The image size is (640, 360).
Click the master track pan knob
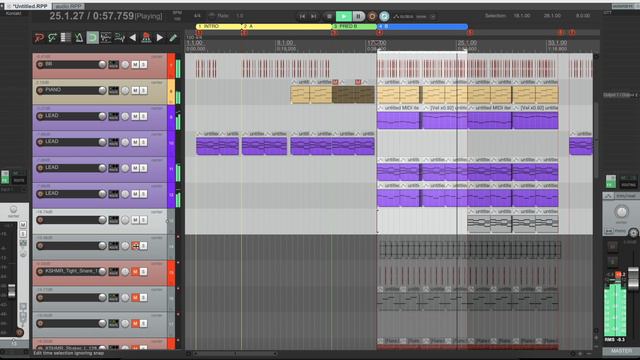click(x=621, y=212)
